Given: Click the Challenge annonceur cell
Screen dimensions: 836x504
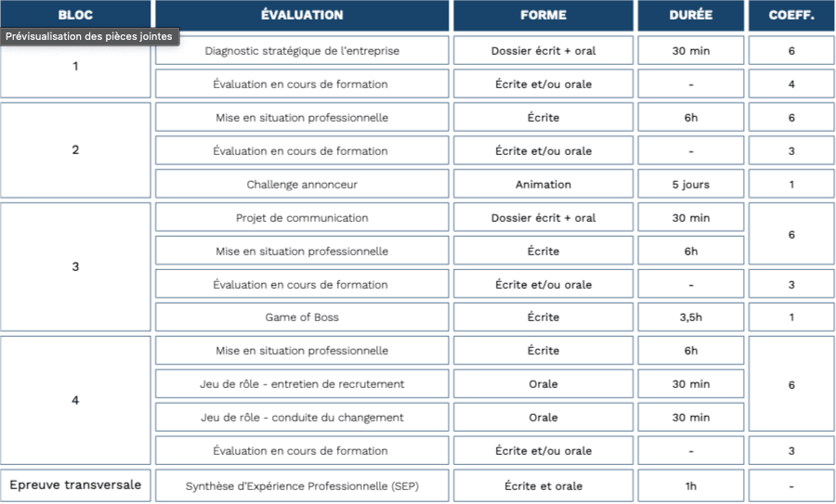Looking at the screenshot, I should tap(302, 185).
